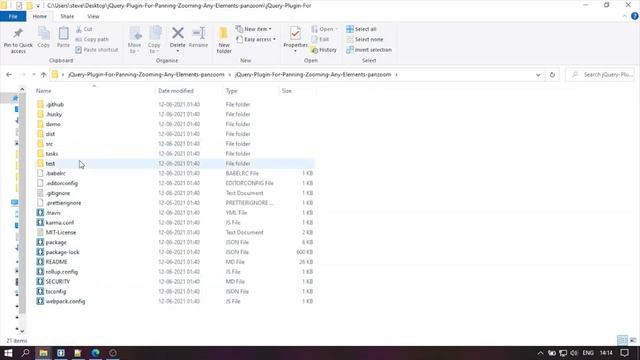This screenshot has height=360, width=640.
Task: Open the File menu
Action: pyautogui.click(x=13, y=16)
